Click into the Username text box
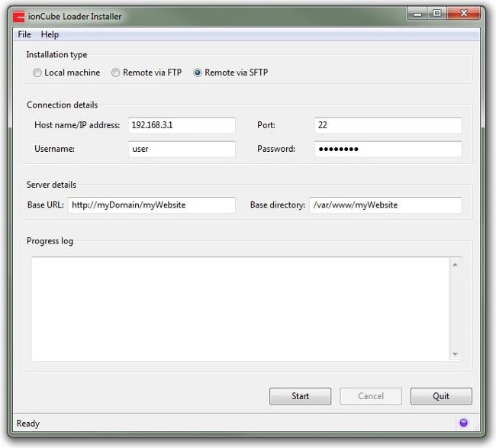The width and height of the screenshot is (496, 448). [x=182, y=150]
